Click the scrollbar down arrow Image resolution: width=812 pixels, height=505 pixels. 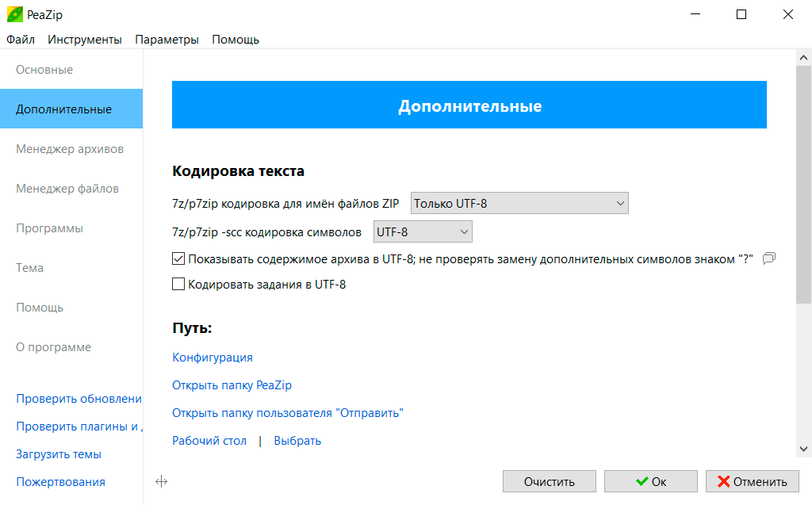tap(803, 449)
